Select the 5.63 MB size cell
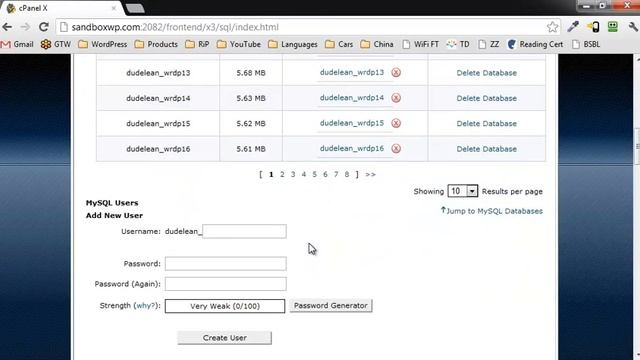Viewport: 640px width, 360px height. [251, 98]
